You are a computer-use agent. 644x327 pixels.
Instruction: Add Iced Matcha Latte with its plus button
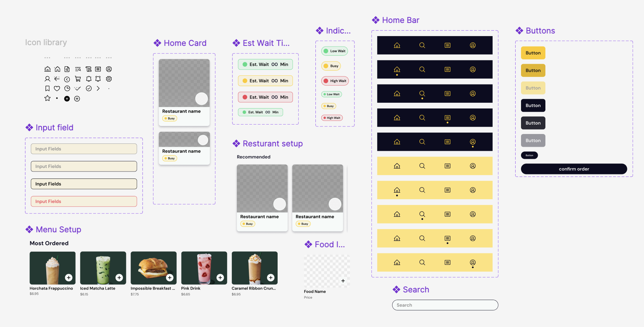tap(119, 277)
